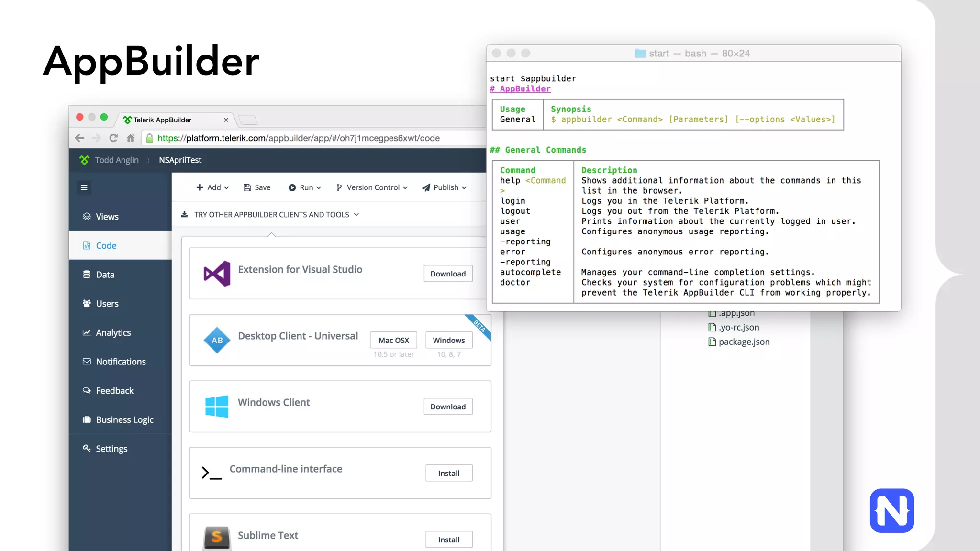Viewport: 980px width, 551px height.
Task: Click 'Extension for Visual Studio' title
Action: (300, 269)
